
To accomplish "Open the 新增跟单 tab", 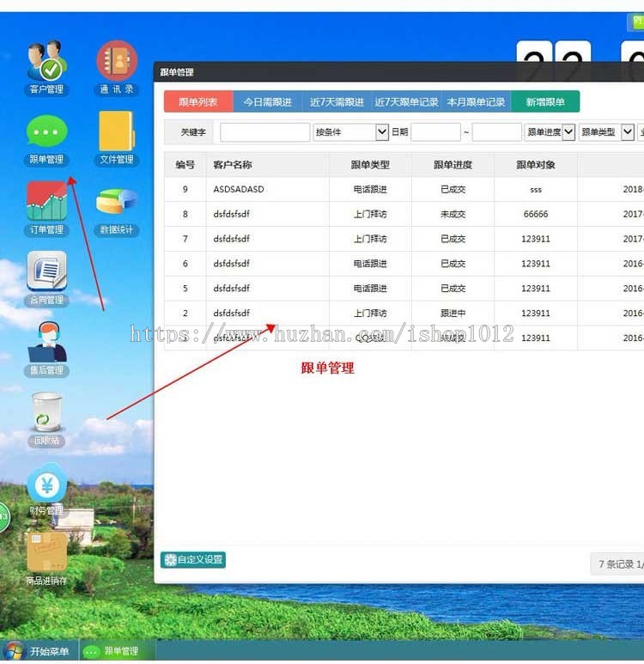I will pos(545,101).
